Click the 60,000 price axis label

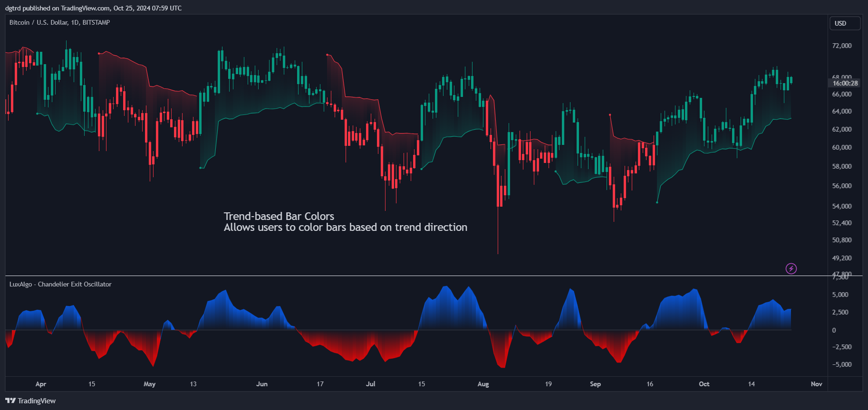[842, 147]
